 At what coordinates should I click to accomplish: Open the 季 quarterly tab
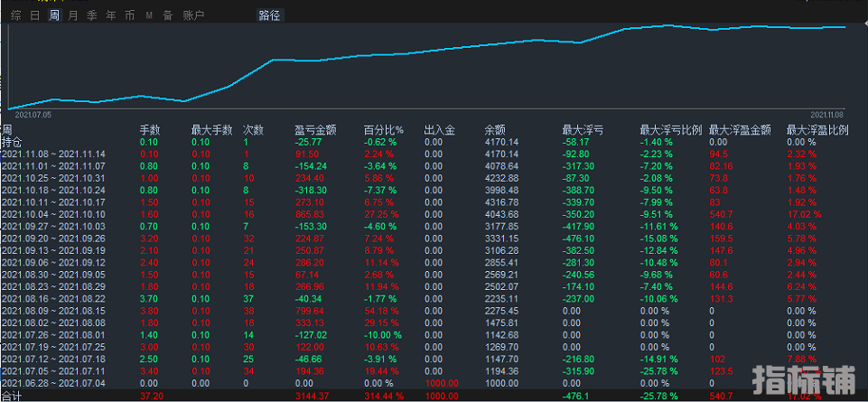tap(91, 15)
